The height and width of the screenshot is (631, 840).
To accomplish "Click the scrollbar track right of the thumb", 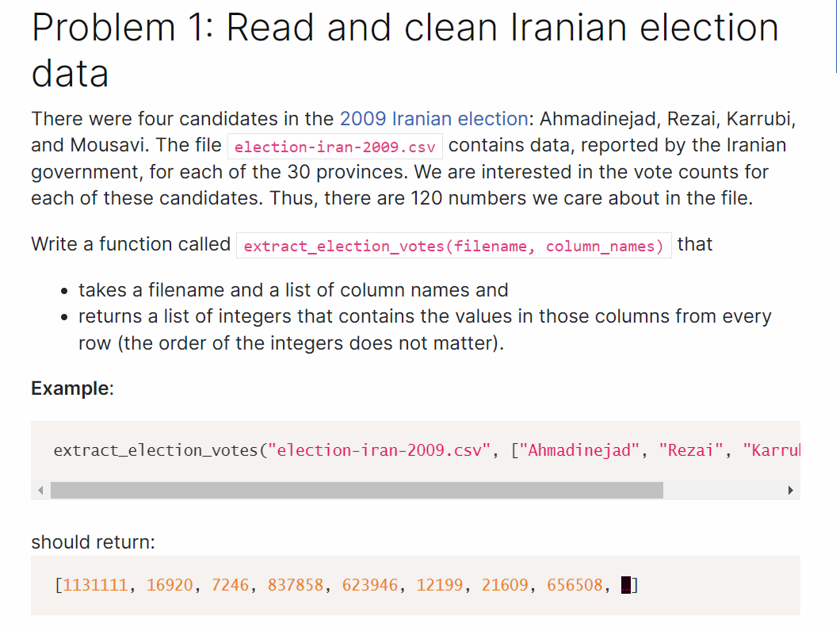I will (x=724, y=490).
